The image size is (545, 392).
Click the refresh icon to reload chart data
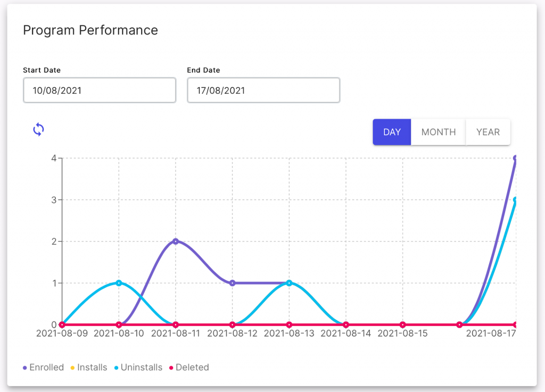38,129
